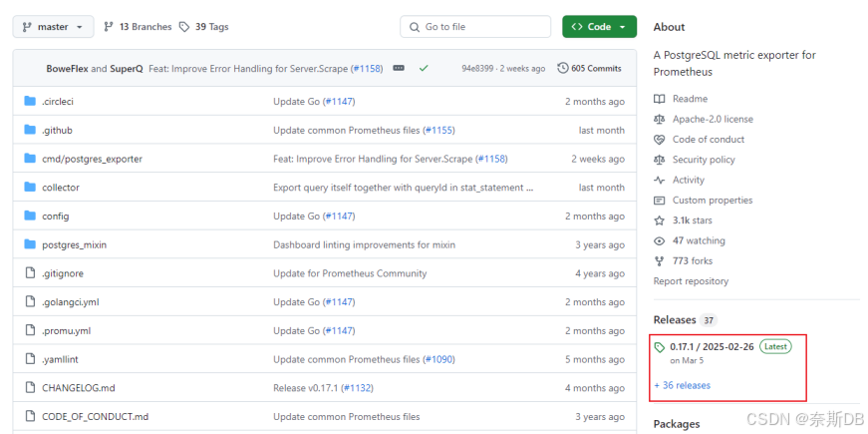Open the CODE_OF_CONDUCT.md file
Image resolution: width=868 pixels, height=434 pixels.
tap(96, 417)
